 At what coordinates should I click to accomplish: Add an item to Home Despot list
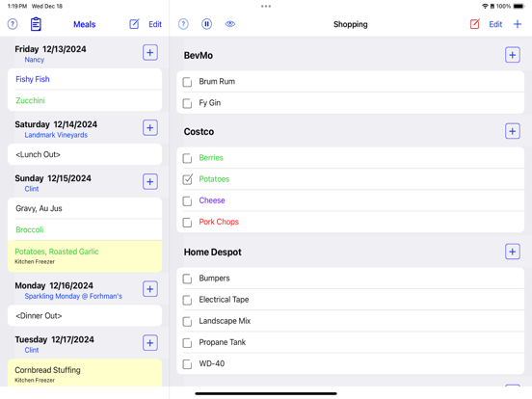point(513,252)
